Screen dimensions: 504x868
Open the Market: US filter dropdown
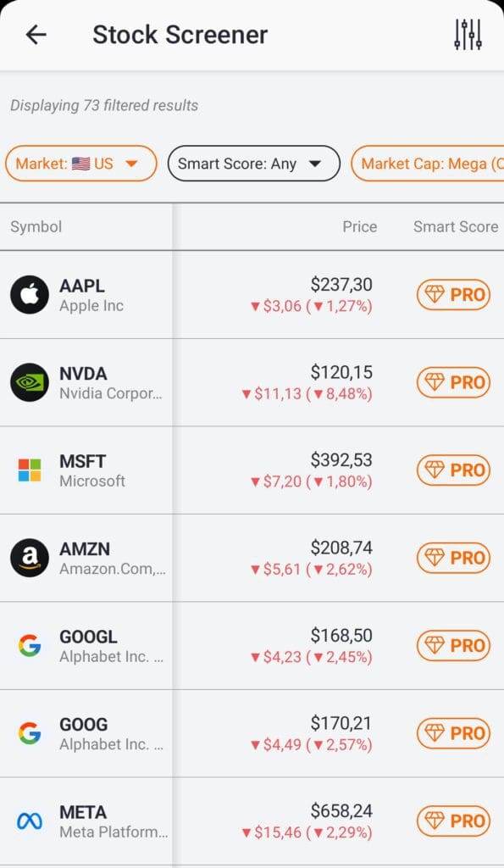click(80, 164)
